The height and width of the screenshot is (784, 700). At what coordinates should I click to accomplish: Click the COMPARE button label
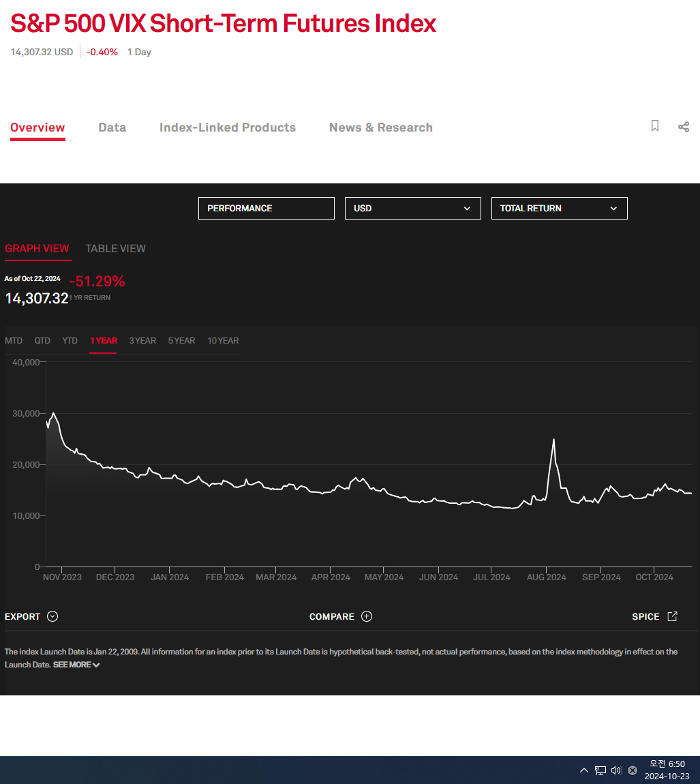coord(331,616)
